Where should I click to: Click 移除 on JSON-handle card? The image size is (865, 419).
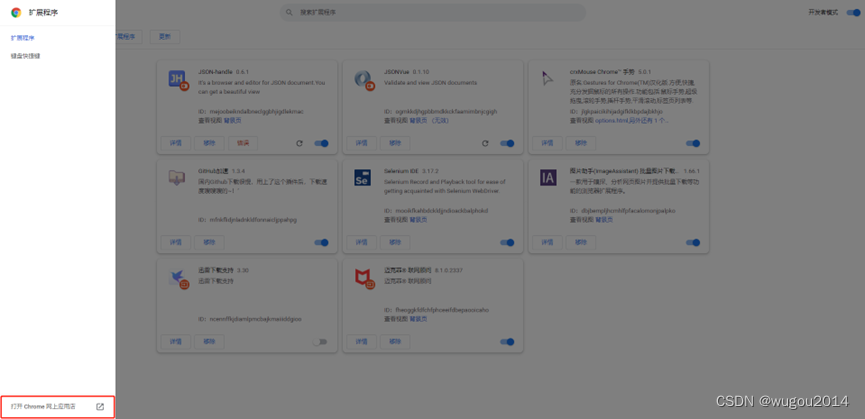[x=209, y=143]
